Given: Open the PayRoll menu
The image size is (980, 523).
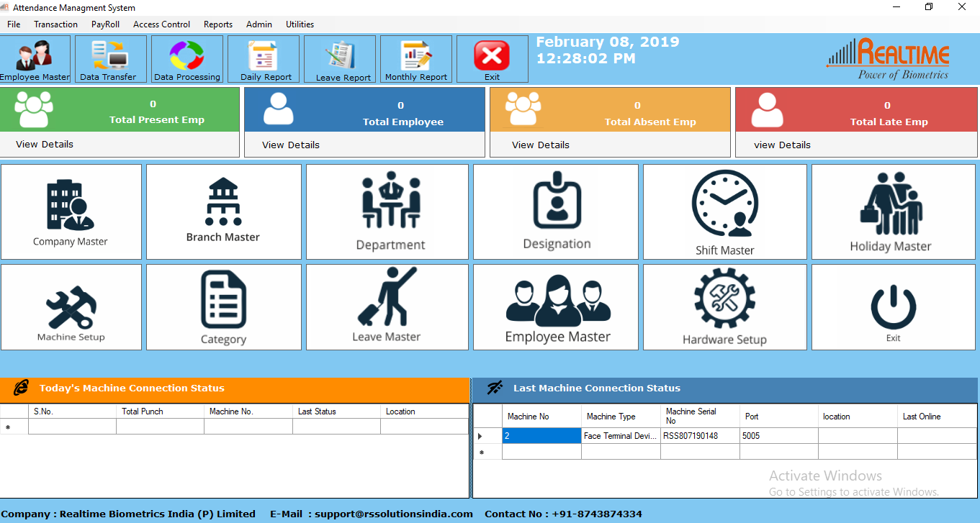Looking at the screenshot, I should (x=104, y=24).
